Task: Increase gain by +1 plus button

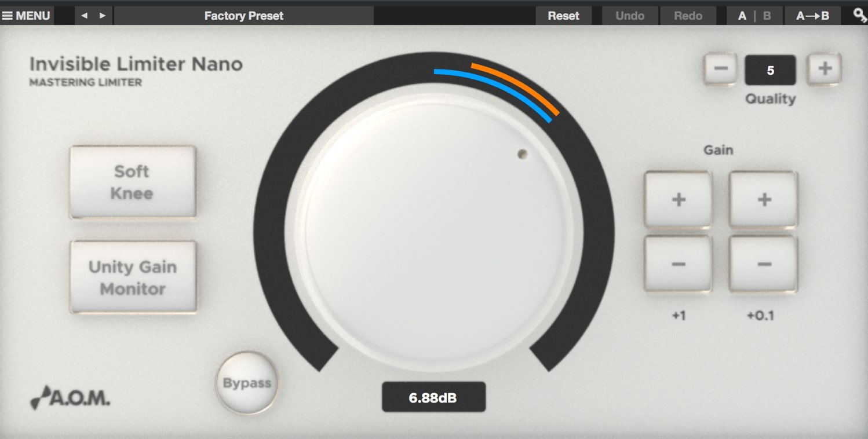Action: [678, 199]
